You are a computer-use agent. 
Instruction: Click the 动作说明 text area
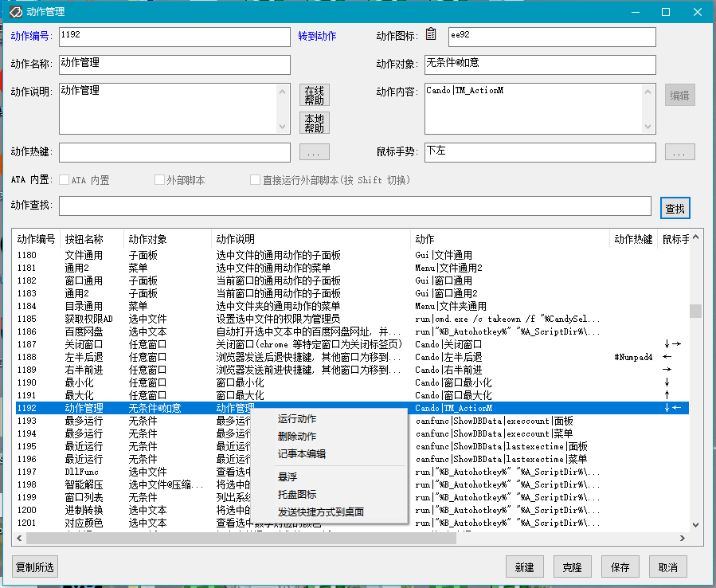[x=169, y=108]
